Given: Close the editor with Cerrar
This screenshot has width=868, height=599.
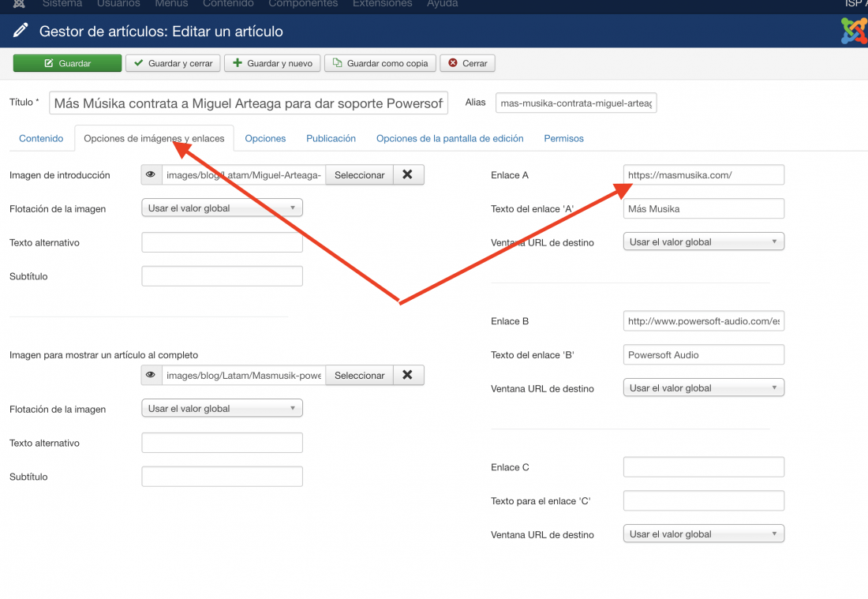Looking at the screenshot, I should coord(468,63).
